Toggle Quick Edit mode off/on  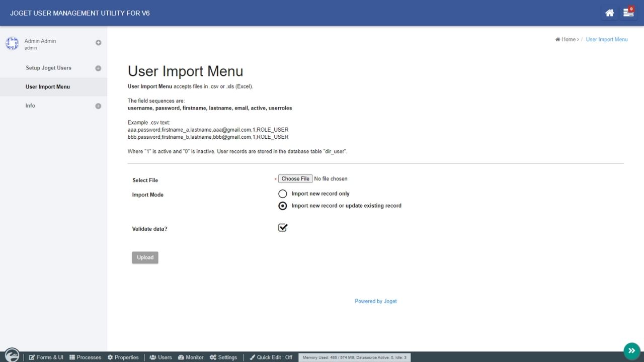click(x=271, y=357)
